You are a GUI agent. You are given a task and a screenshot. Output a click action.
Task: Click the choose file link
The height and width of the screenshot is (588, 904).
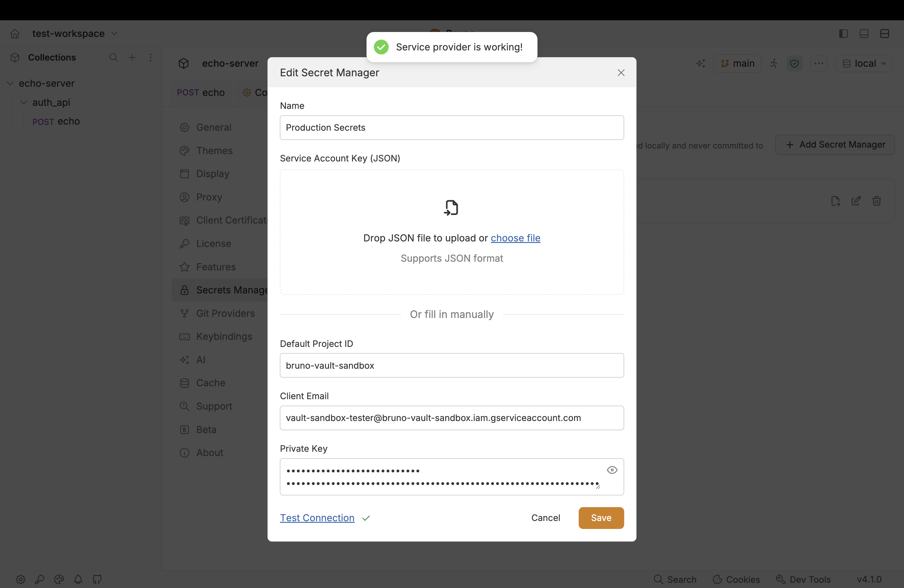[515, 238]
